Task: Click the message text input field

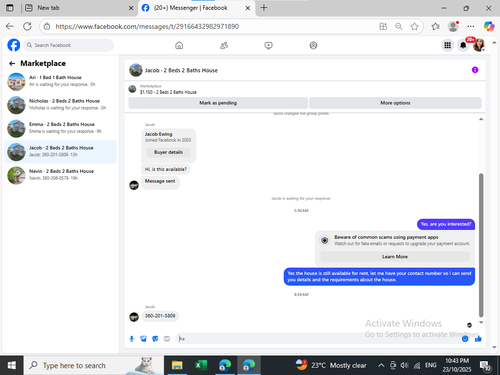Action: click(x=318, y=339)
